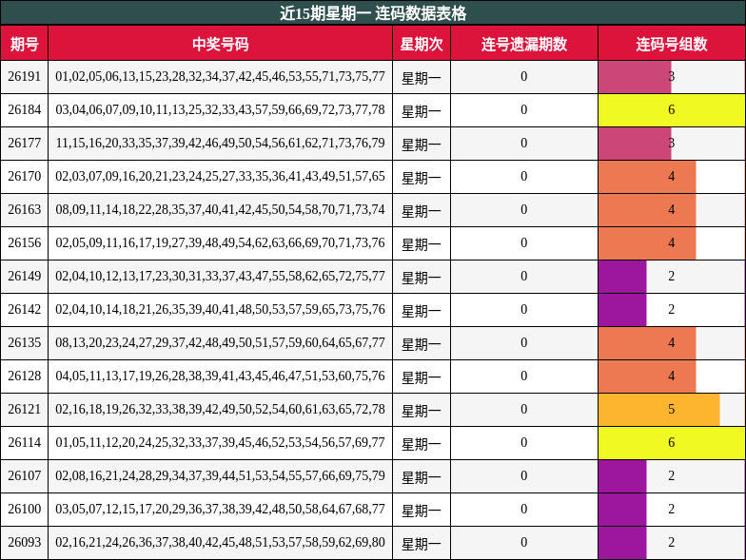The width and height of the screenshot is (746, 560).
Task: Click 星期一 in row 26121
Action: 422,411
